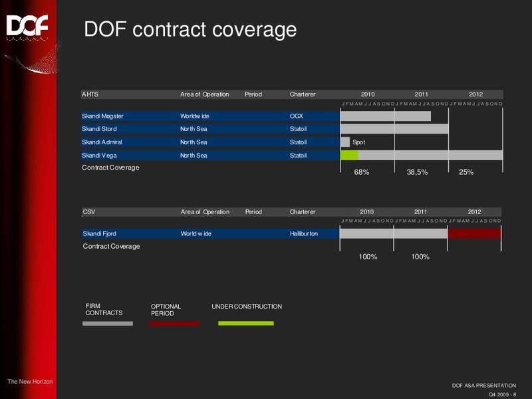Click 'Statoil' in Skandi Admiral row
Screen dimensions: 532x399
coord(298,142)
